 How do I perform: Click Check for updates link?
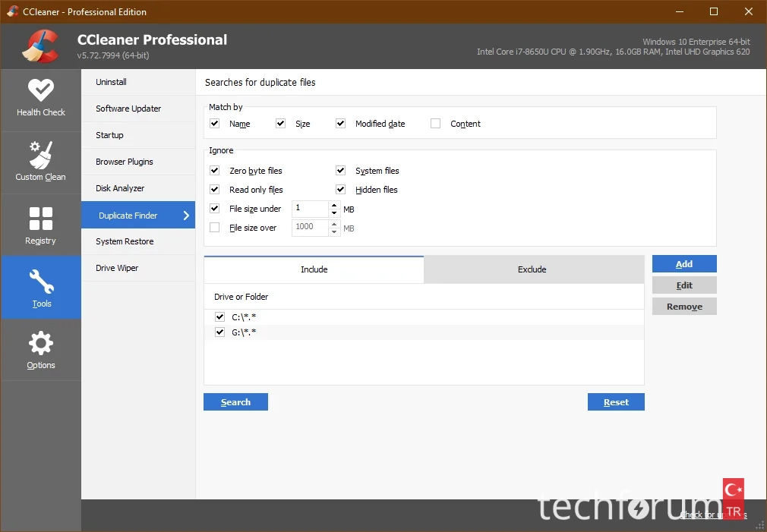713,515
